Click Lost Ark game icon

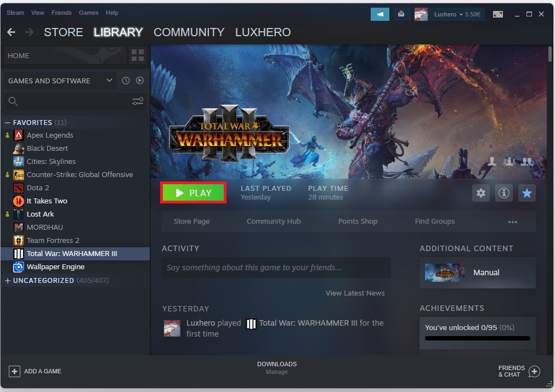coord(19,214)
